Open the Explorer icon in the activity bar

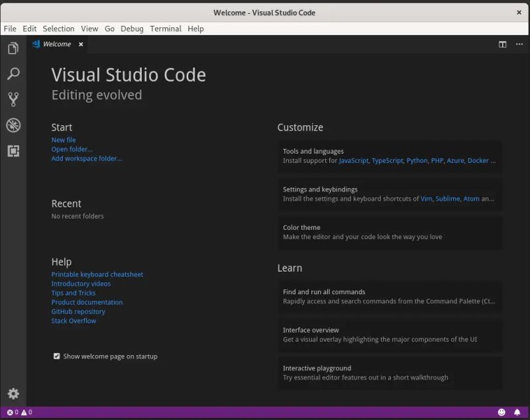pos(14,48)
